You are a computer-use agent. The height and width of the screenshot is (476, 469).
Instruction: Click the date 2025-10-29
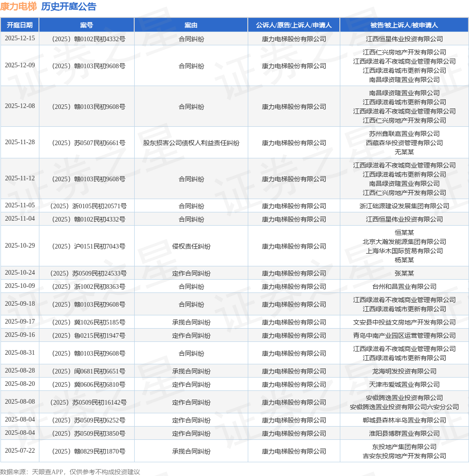20,246
